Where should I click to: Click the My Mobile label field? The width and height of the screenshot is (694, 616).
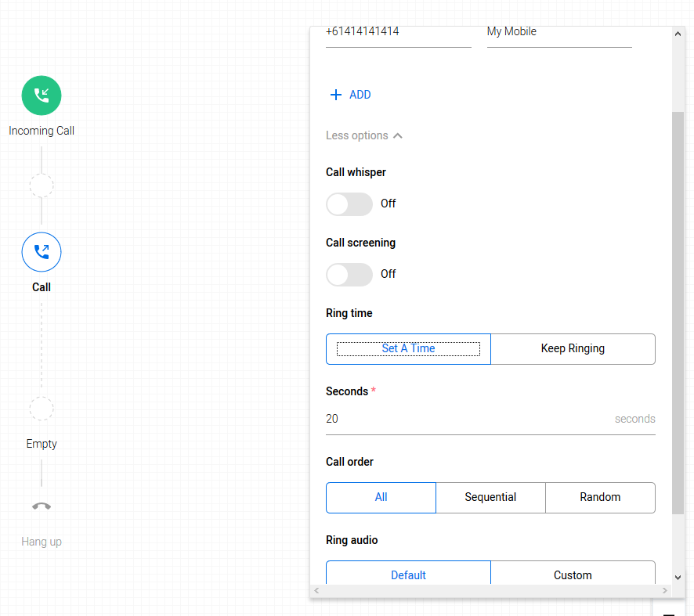tap(558, 33)
